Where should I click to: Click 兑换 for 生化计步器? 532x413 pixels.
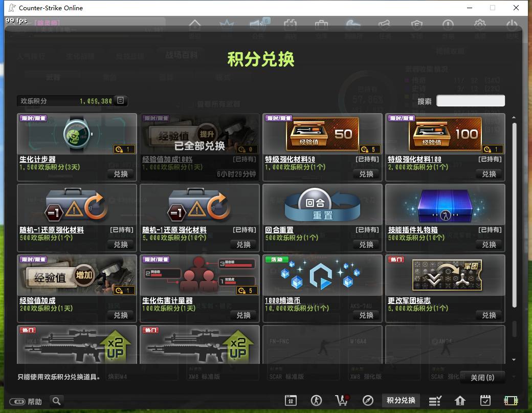(x=121, y=174)
